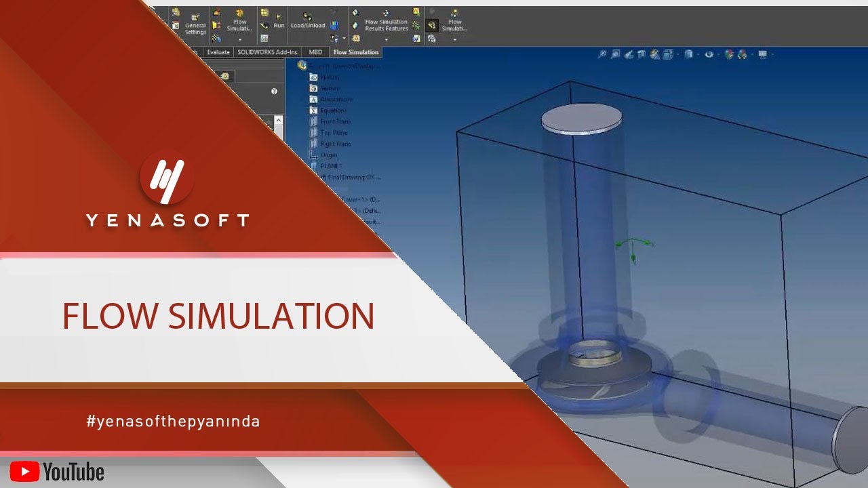Click the coordinate triad in the viewport

click(633, 249)
